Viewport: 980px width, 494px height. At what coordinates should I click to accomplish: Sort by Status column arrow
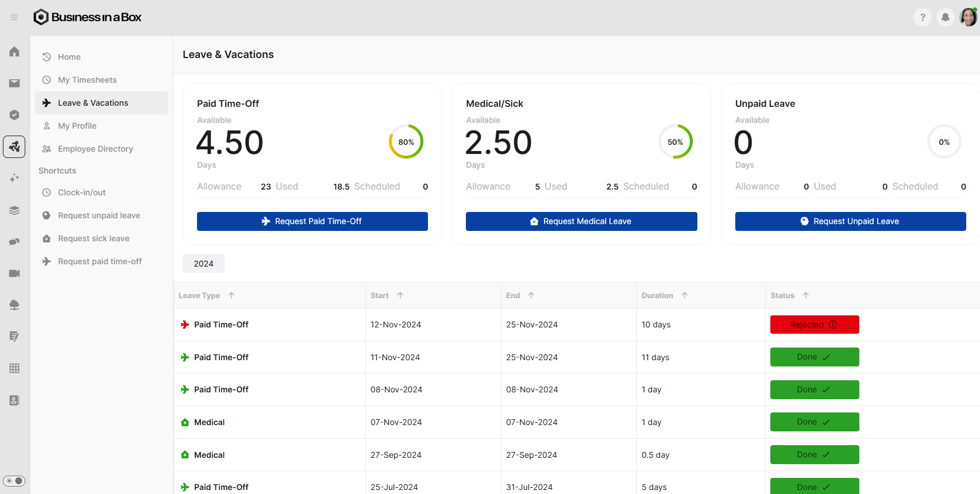pos(806,295)
